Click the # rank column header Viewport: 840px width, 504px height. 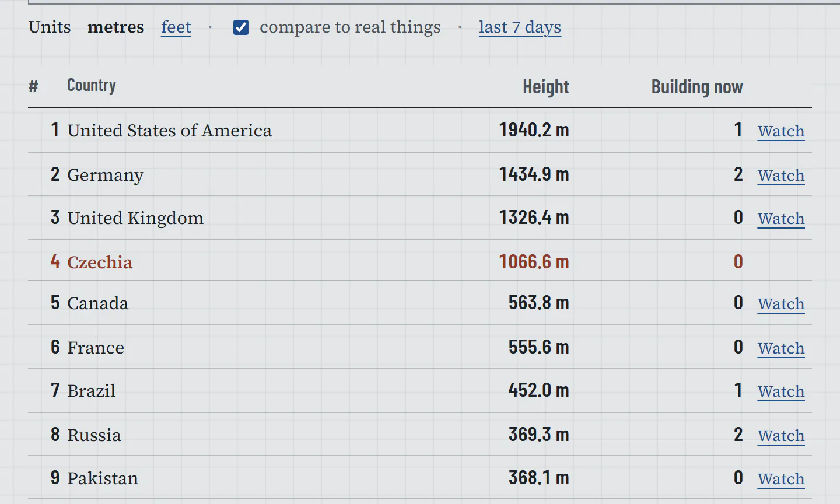coord(33,86)
